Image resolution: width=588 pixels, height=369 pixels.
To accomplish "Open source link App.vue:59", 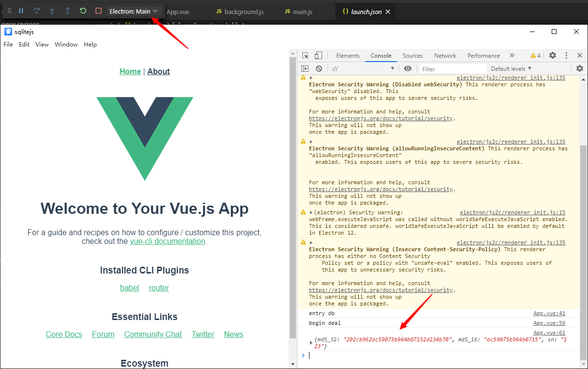I will click(549, 323).
